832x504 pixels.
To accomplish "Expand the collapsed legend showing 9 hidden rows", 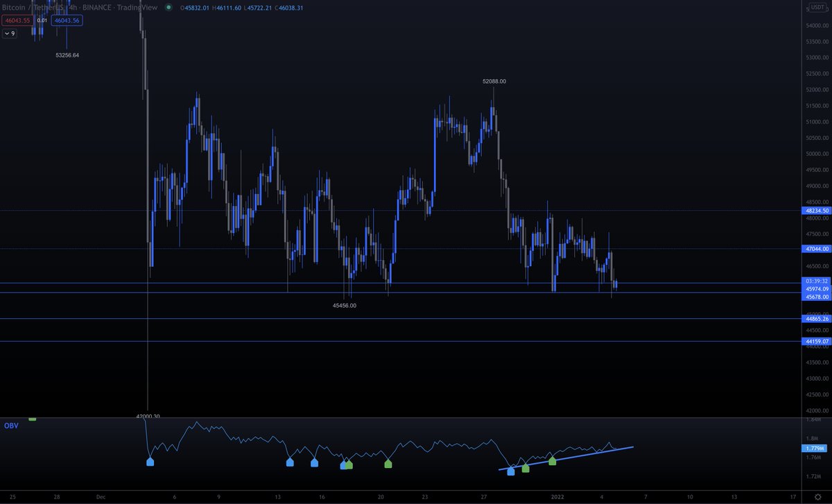I will [x=10, y=33].
